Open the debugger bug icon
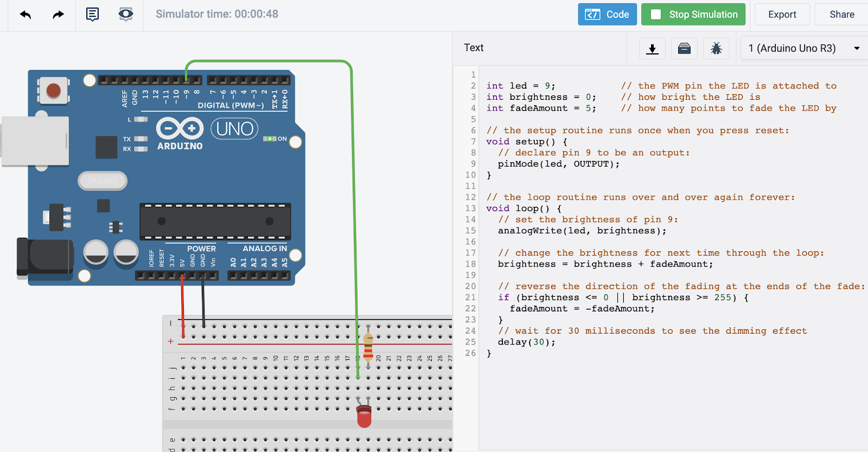Screen dimensions: 868x452 [x=717, y=48]
